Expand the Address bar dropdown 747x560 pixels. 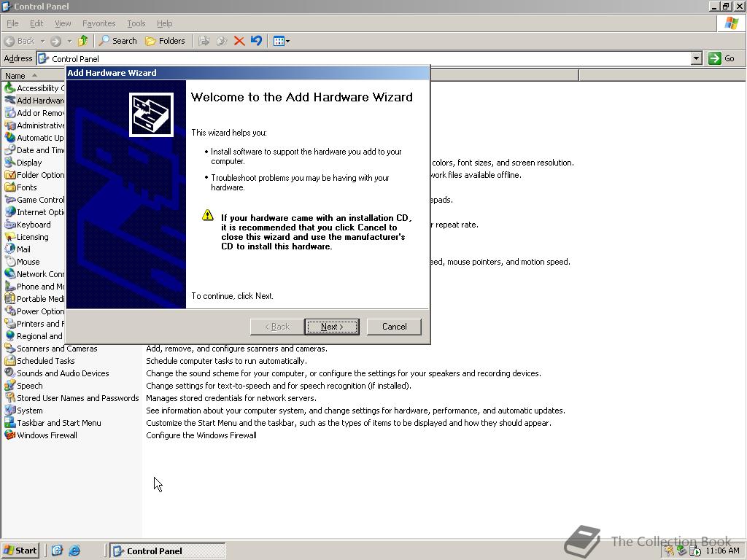(696, 58)
